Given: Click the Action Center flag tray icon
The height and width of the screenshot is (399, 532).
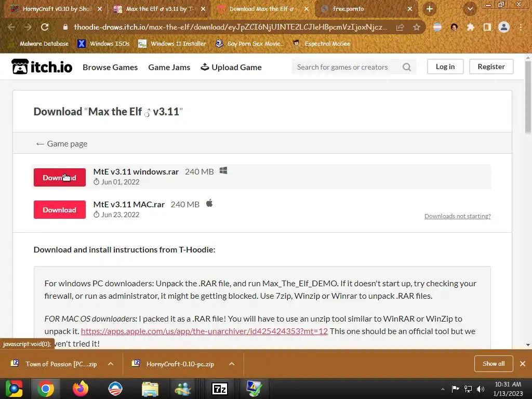Looking at the screenshot, I should click(x=455, y=389).
